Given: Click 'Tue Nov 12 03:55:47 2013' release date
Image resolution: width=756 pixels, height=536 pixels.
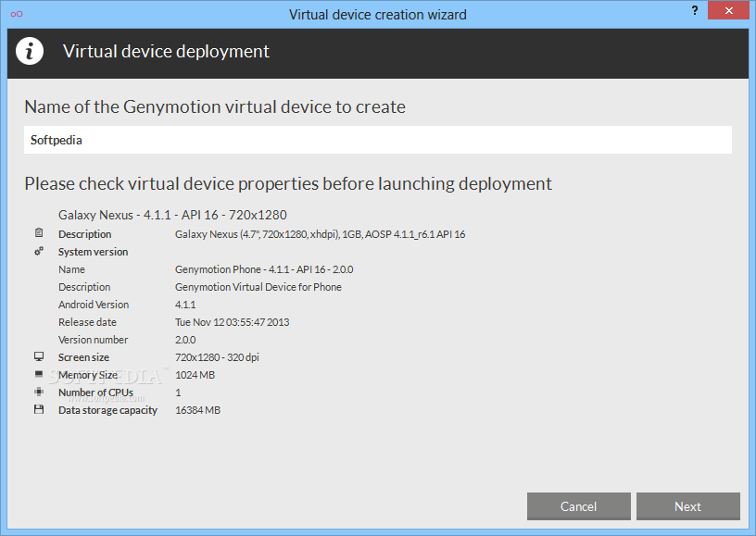Looking at the screenshot, I should [x=233, y=322].
